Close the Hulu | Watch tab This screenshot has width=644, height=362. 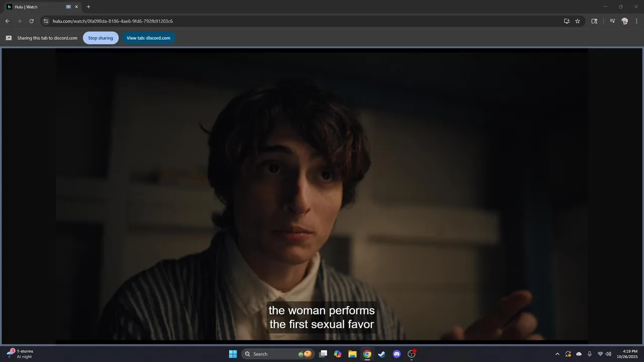[x=76, y=7]
